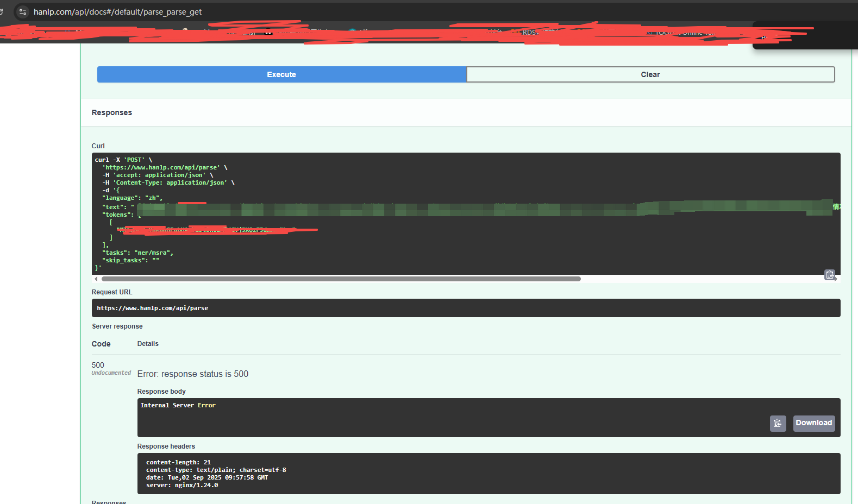Image resolution: width=858 pixels, height=504 pixels.
Task: Click the left scroll arrow under the curl block
Action: pos(96,279)
